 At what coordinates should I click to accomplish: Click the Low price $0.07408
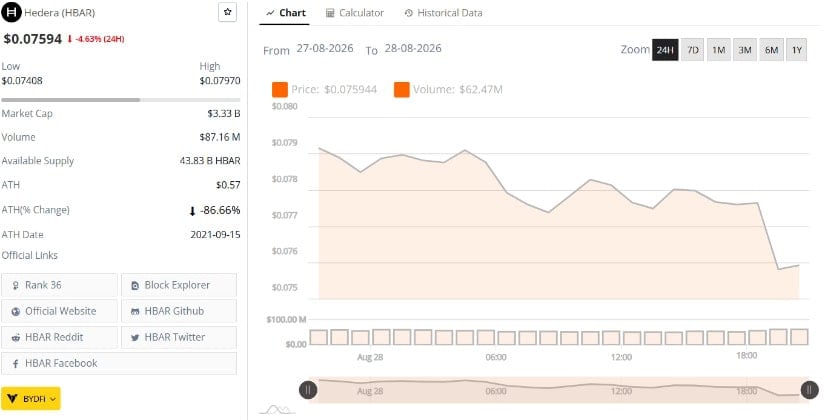tap(22, 81)
